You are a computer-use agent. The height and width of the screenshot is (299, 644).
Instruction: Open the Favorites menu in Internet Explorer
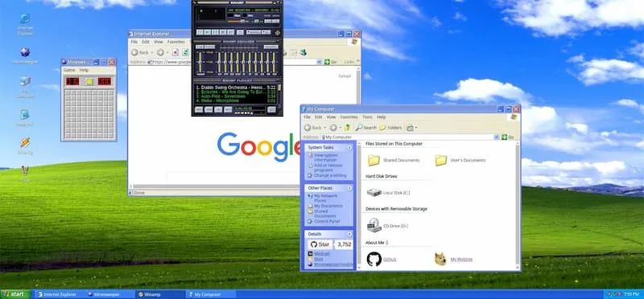pos(175,42)
